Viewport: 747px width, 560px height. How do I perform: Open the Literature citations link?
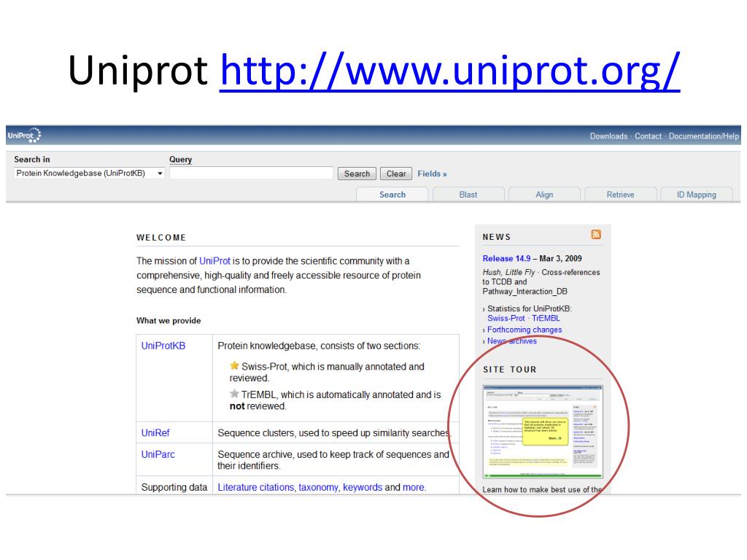[256, 487]
